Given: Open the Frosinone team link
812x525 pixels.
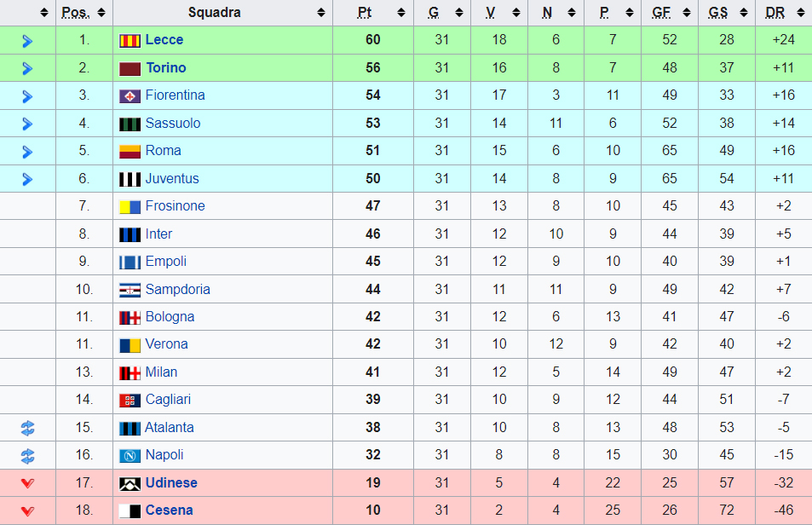Looking at the screenshot, I should click(175, 206).
